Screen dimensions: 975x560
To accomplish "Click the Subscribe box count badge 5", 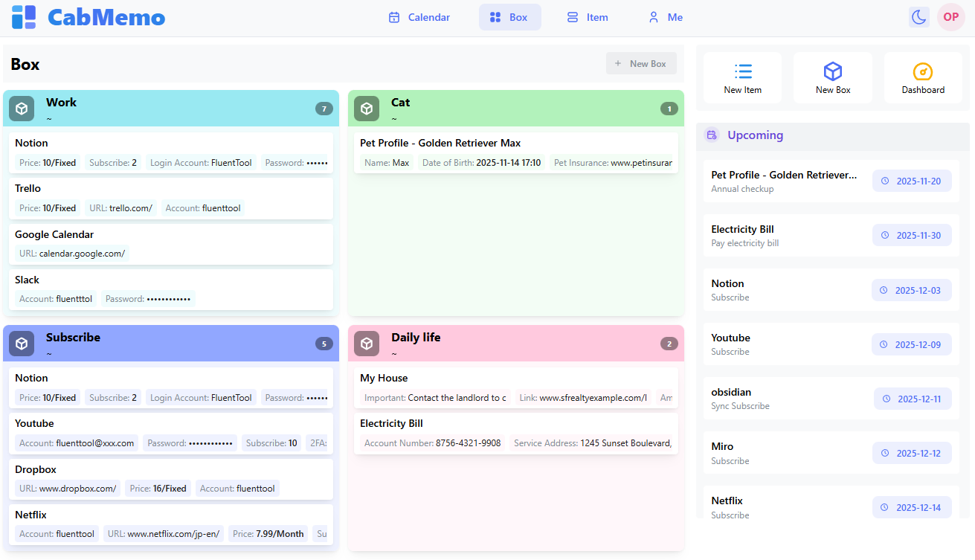I will (x=324, y=344).
